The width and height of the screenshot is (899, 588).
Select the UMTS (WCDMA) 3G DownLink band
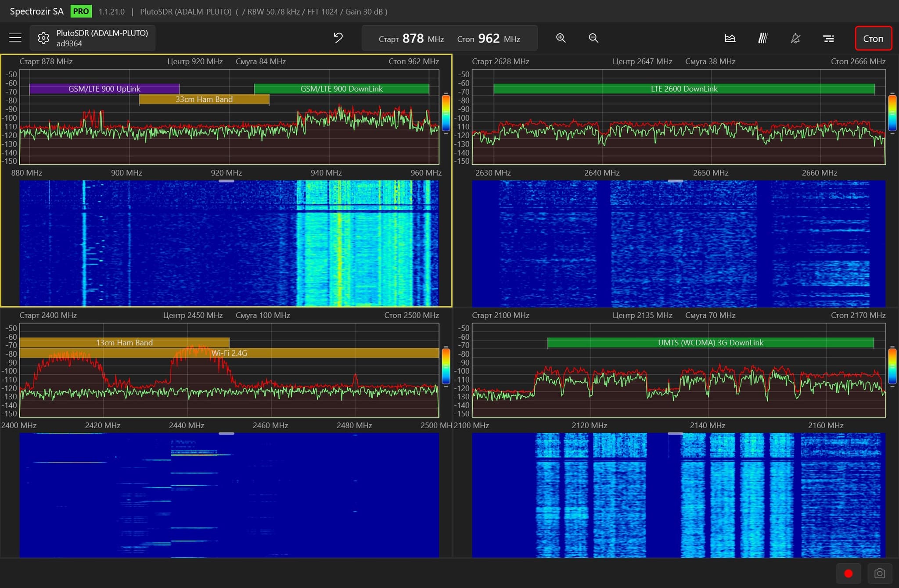[710, 343]
